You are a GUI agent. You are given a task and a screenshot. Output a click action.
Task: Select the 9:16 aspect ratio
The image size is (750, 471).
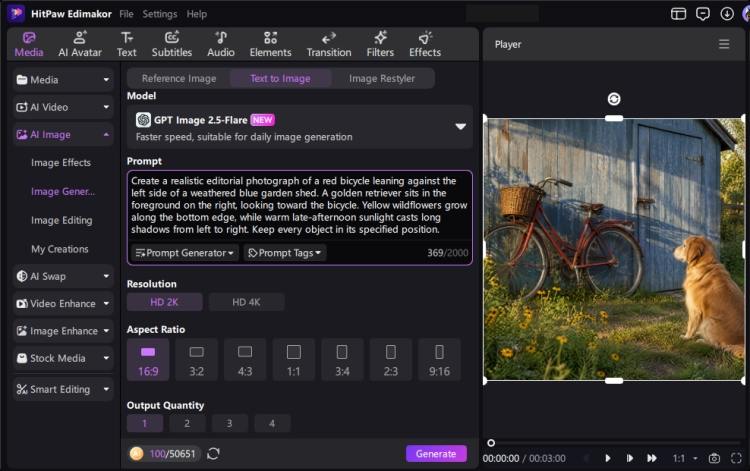click(x=439, y=360)
